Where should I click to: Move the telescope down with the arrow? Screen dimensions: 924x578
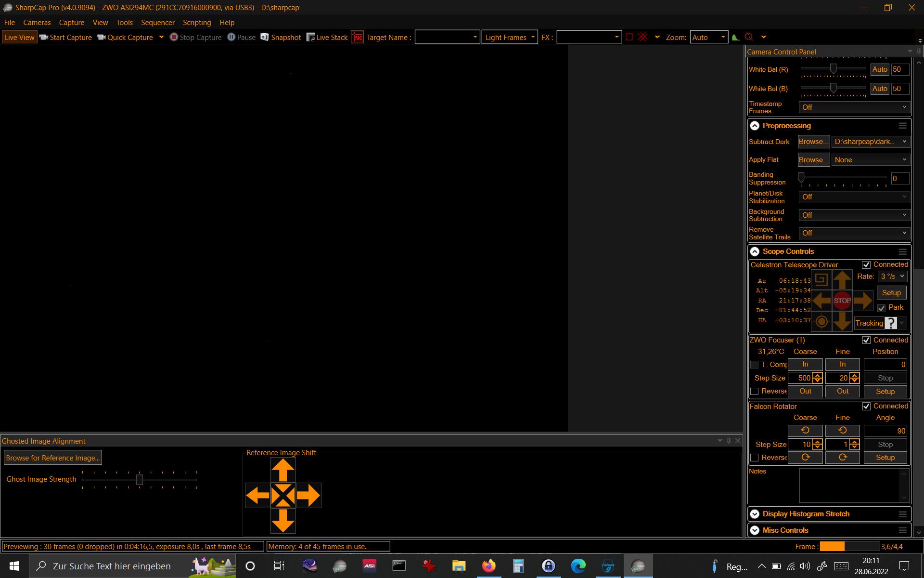click(x=842, y=321)
